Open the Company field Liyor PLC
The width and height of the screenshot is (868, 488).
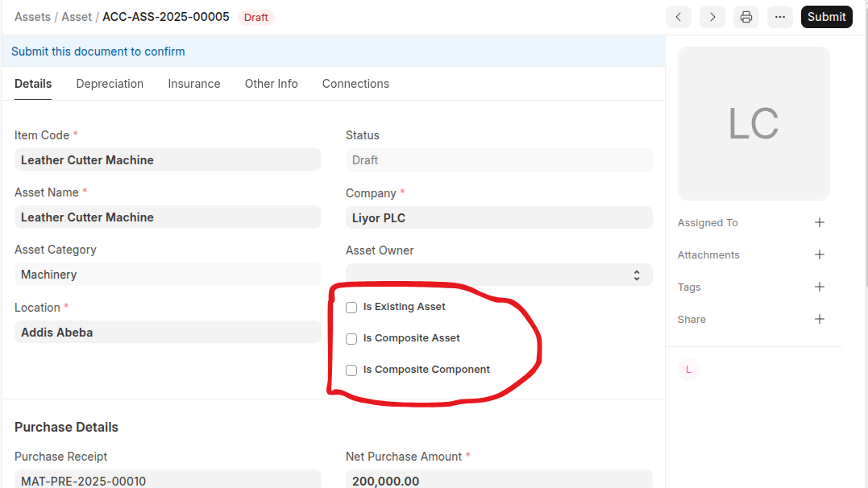coord(498,217)
